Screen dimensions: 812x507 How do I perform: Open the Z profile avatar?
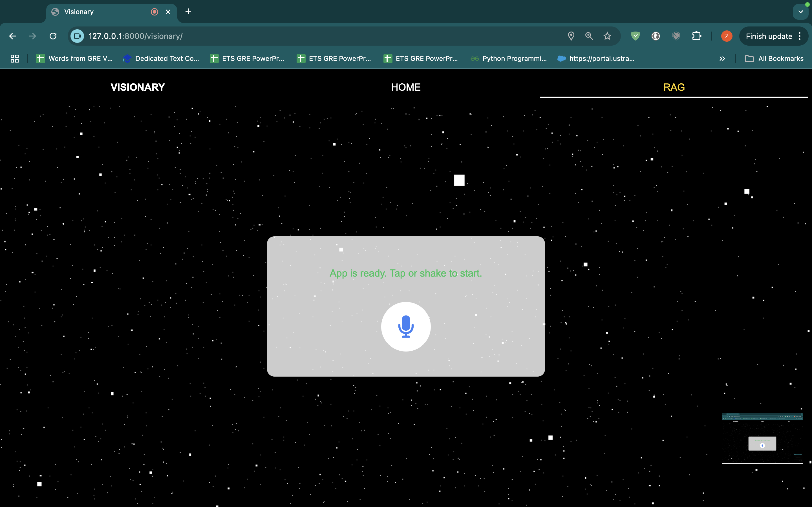727,36
